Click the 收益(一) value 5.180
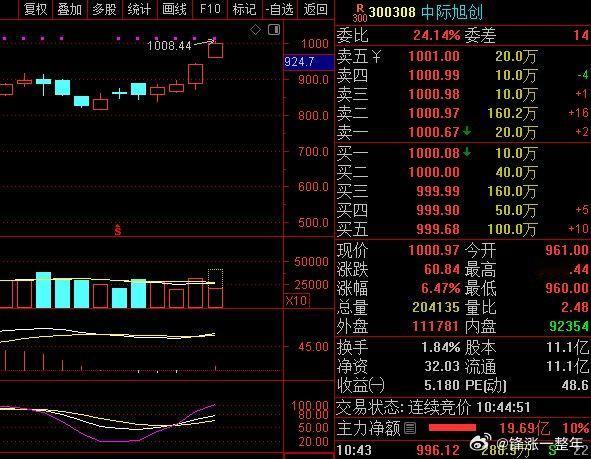Screen dimensions: 591x459 click(442, 385)
